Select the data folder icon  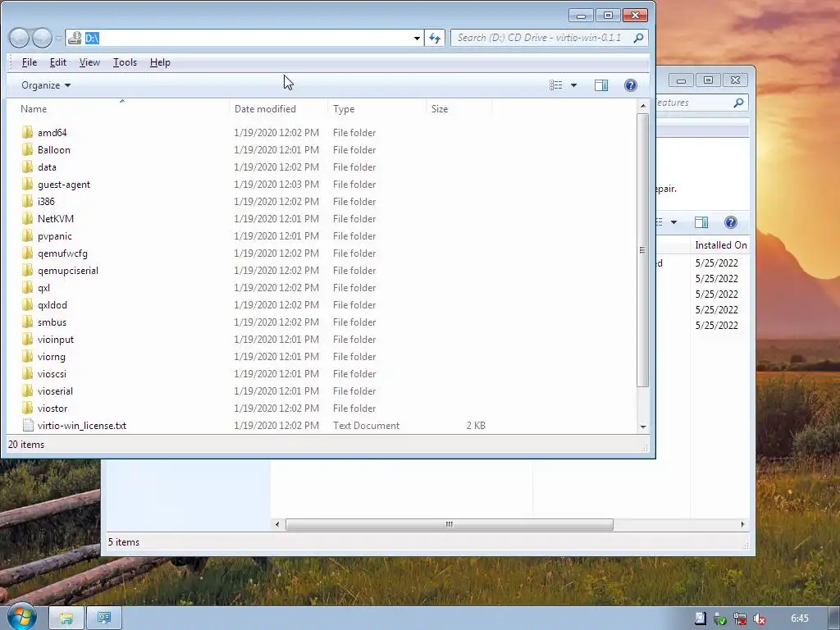pyautogui.click(x=27, y=167)
